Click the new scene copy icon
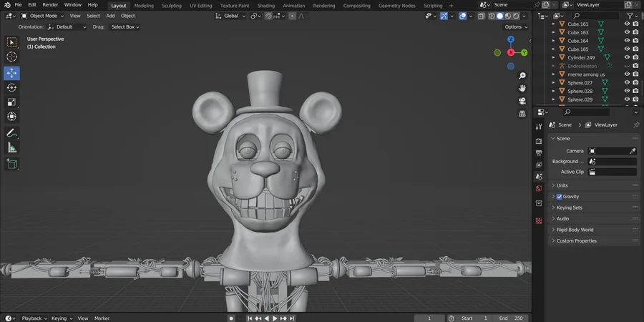 [545, 5]
